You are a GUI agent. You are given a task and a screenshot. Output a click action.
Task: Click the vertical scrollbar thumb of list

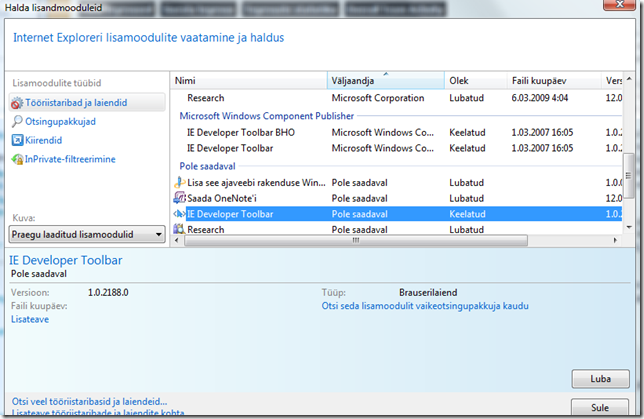coord(628,176)
